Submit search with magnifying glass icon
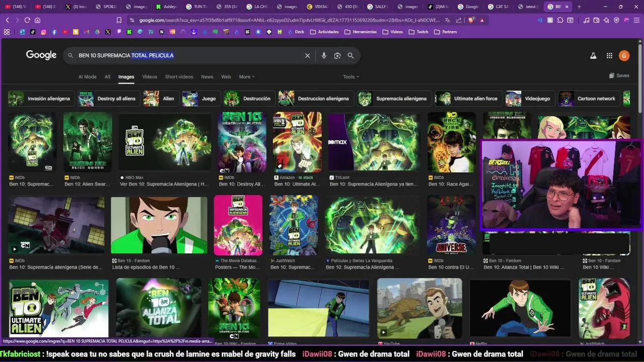Viewport: 644px width, 362px height. 351,55
